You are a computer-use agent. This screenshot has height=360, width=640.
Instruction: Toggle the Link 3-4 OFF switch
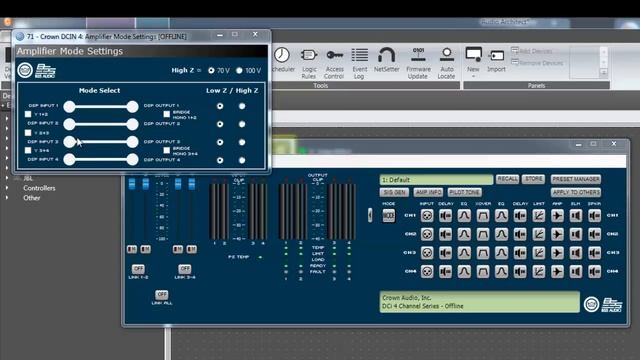pyautogui.click(x=185, y=269)
